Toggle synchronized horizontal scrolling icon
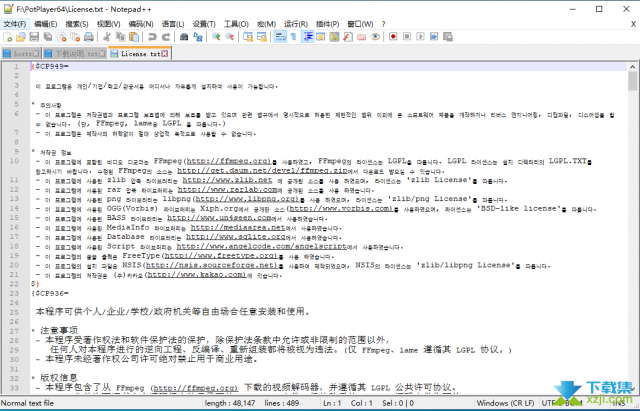Viewport: 640px width, 411px height. click(262, 37)
